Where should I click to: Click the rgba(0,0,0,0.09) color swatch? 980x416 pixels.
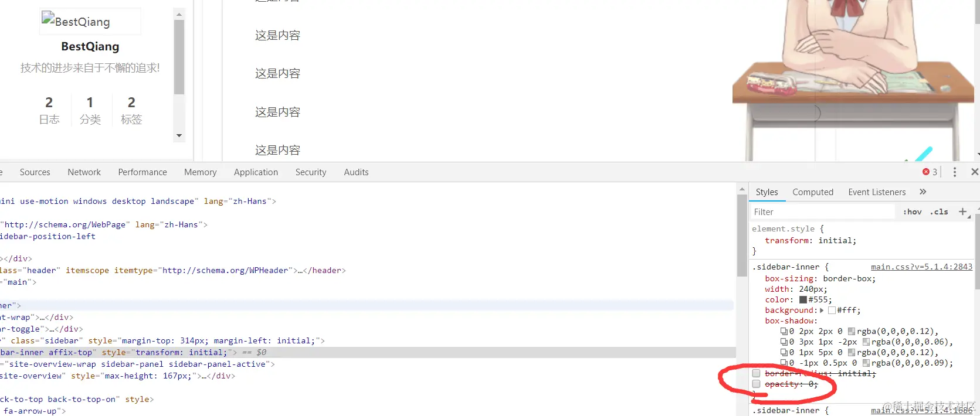pos(866,363)
